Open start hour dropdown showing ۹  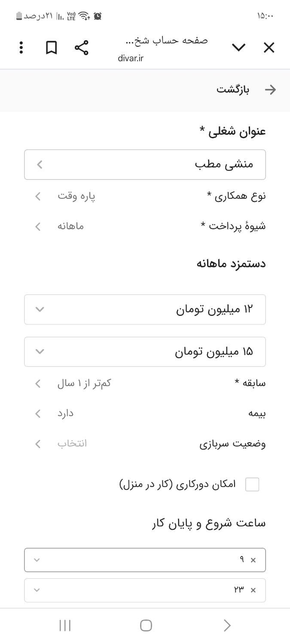pyautogui.click(x=145, y=560)
